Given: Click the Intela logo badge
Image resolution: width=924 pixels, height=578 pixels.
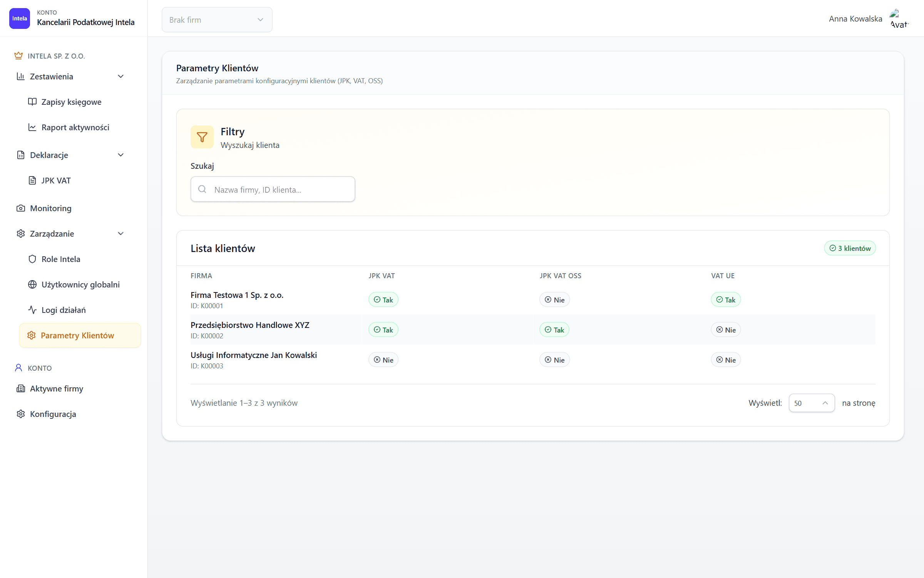Looking at the screenshot, I should click(19, 18).
